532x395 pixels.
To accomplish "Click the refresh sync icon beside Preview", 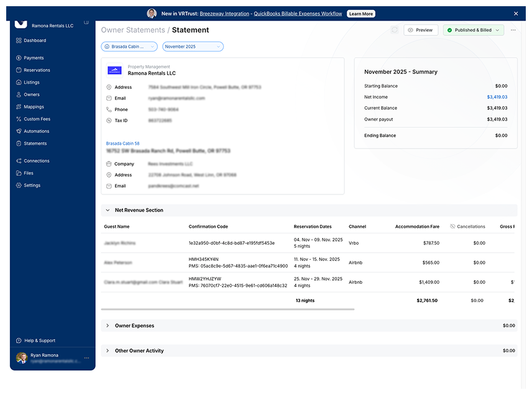I will 394,30.
